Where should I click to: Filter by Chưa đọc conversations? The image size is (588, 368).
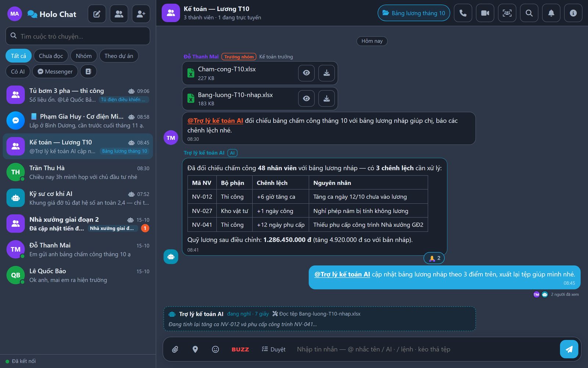(51, 56)
